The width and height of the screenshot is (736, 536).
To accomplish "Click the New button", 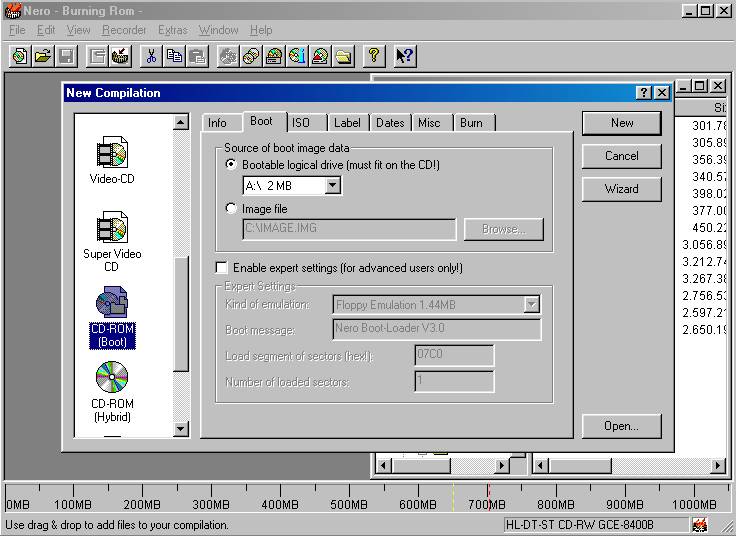I will [x=621, y=123].
